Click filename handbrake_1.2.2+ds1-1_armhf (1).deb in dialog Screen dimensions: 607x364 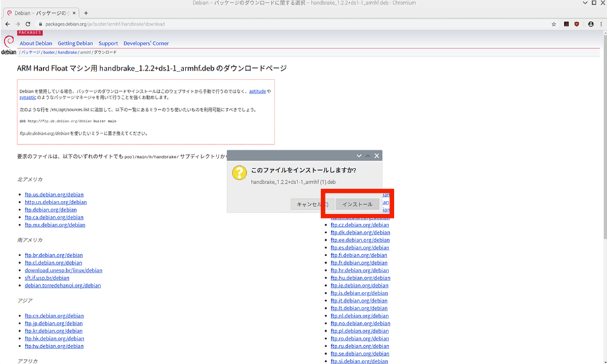(293, 182)
